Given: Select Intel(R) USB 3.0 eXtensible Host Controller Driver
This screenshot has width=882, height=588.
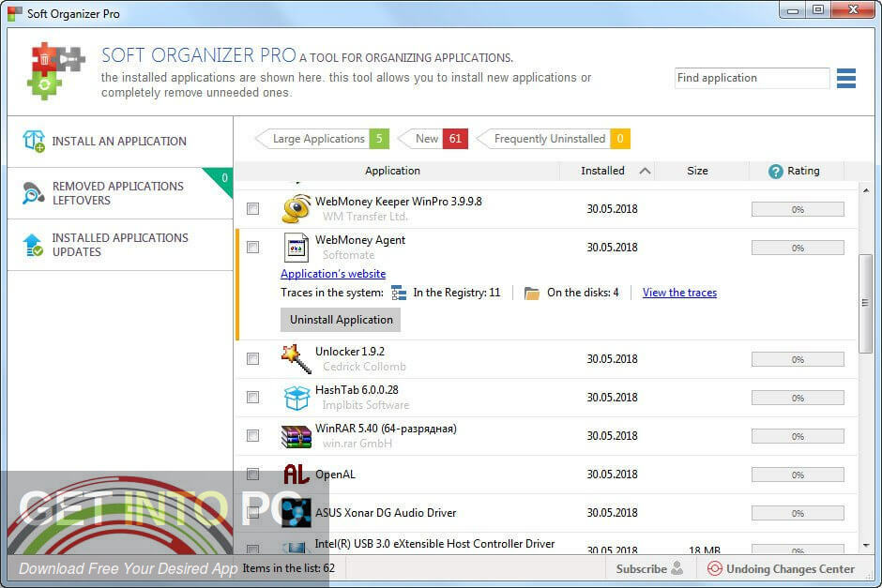Looking at the screenshot, I should pyautogui.click(x=434, y=544).
